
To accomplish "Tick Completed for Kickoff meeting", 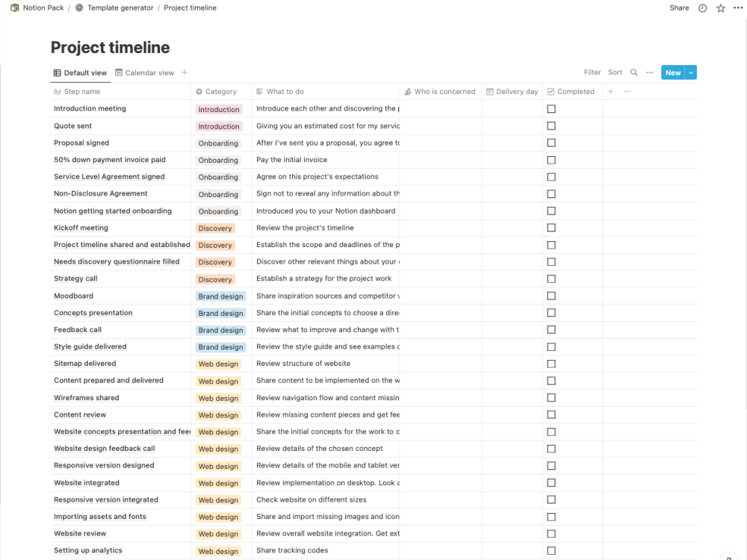I will click(551, 228).
